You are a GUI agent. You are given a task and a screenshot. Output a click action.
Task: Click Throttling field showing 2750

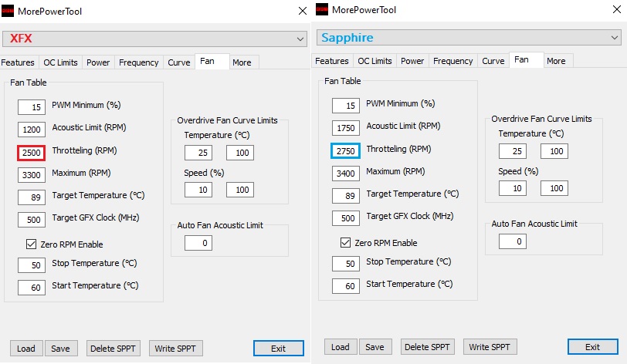click(x=345, y=151)
